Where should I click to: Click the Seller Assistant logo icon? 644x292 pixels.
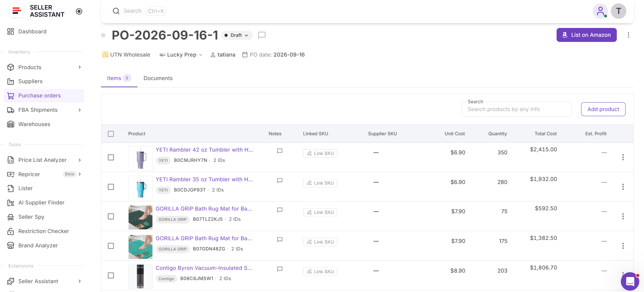pyautogui.click(x=17, y=11)
